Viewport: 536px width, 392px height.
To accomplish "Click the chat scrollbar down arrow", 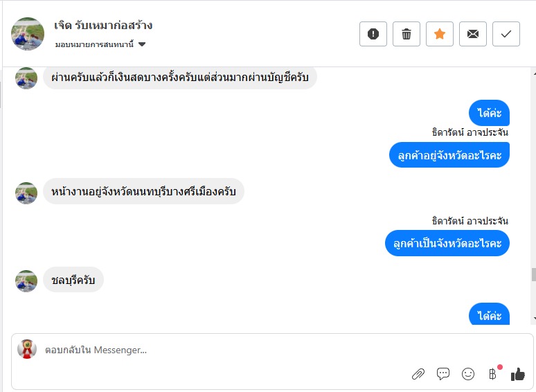I will (533, 318).
